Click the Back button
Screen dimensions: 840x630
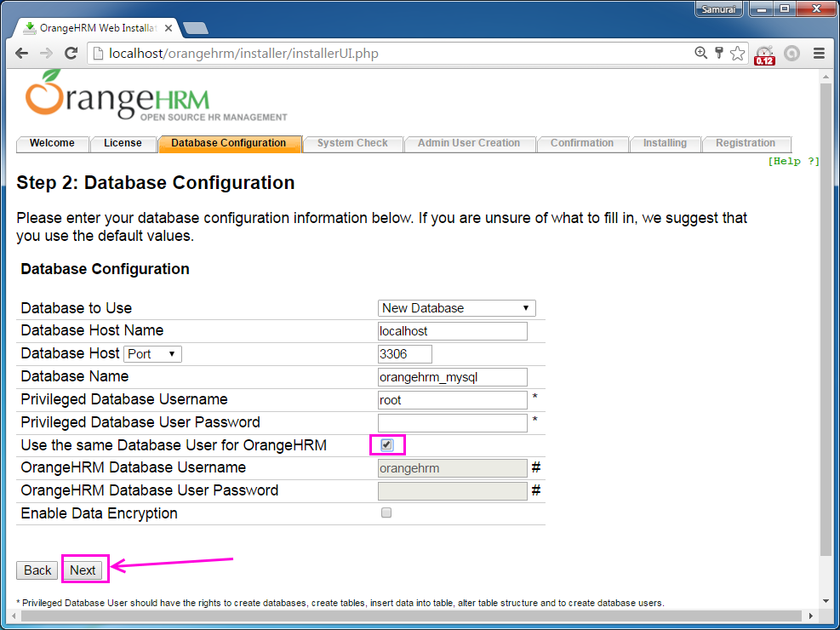tap(37, 570)
